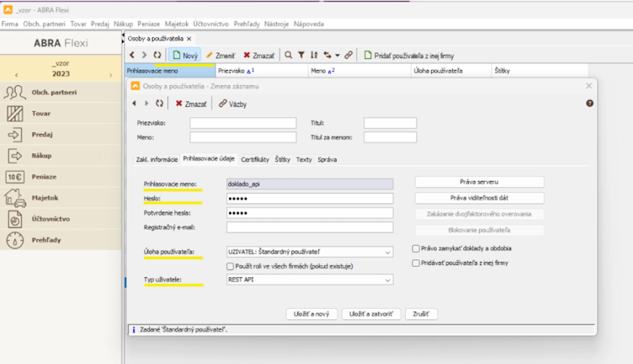Image resolution: width=633 pixels, height=364 pixels.
Task: Open the filter funnel icon
Action: tap(301, 55)
